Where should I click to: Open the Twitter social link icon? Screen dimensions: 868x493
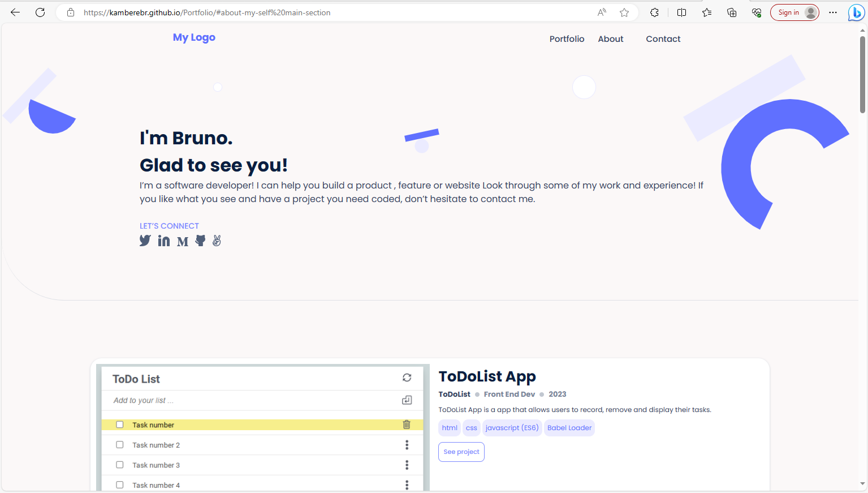[145, 241]
